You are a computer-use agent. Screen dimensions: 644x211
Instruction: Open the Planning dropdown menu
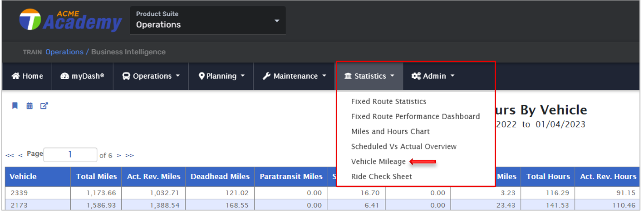click(x=221, y=76)
